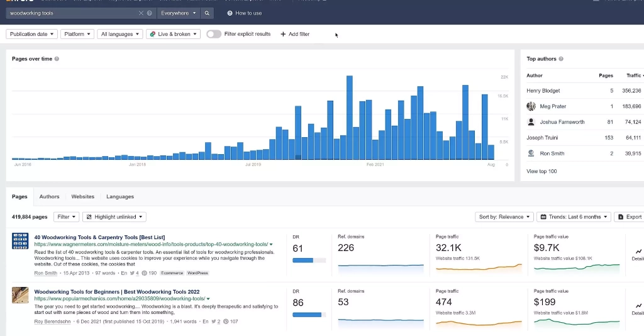
Task: Click Henry Blodget in Top authors
Action: [x=543, y=91]
